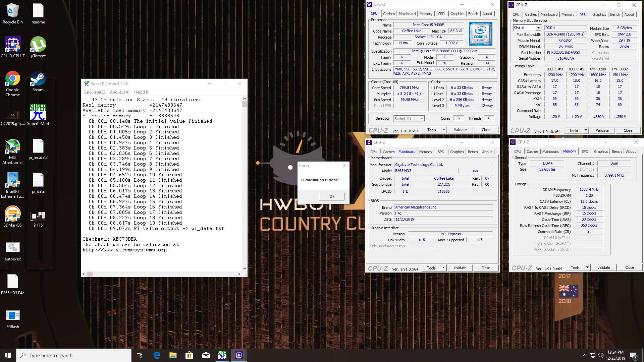Click Tools in the Mainboard CPU-Z window
This screenshot has height=362, width=644.
431,268
